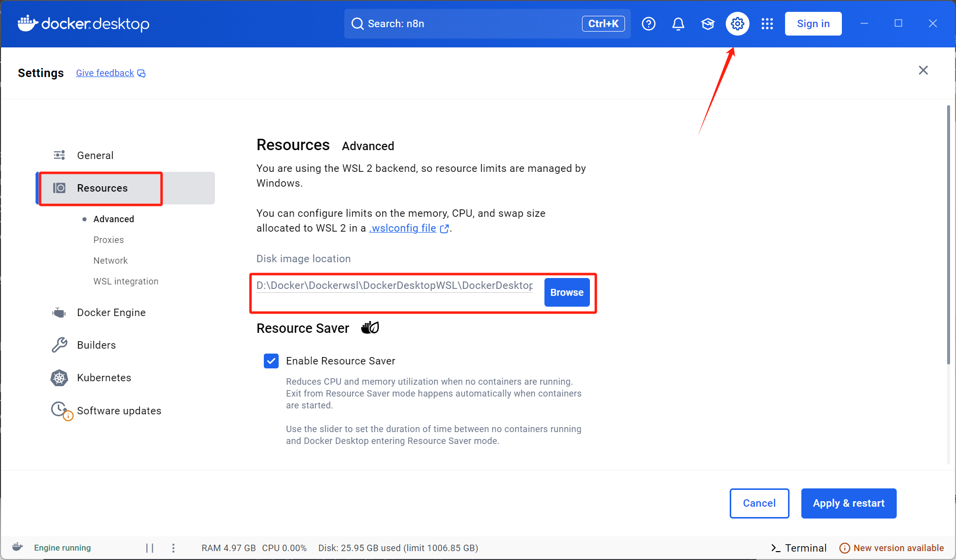Open the engine options three-dot menu

[173, 548]
